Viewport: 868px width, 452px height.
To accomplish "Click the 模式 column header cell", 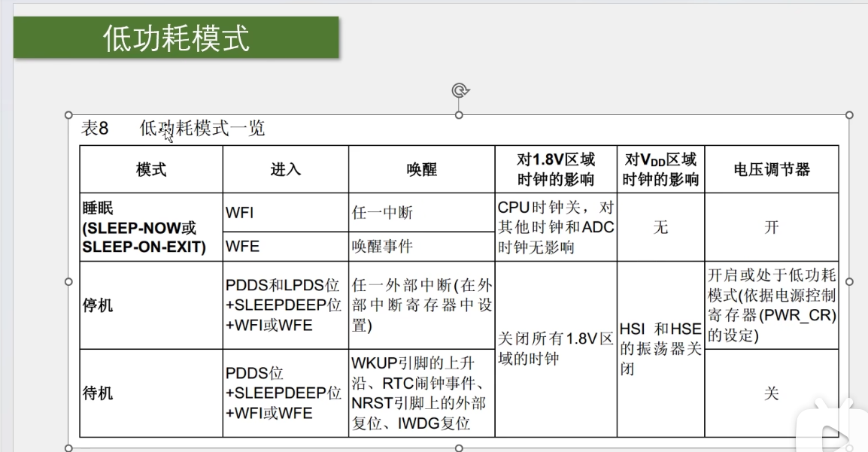I will (151, 169).
